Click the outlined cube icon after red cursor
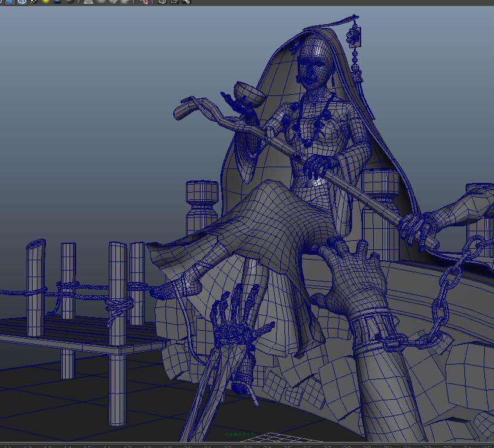The image size is (494, 448). coord(163,2)
